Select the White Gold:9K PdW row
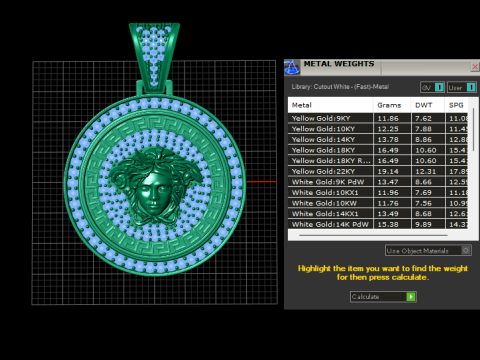This screenshot has width=480, height=360. 378,182
